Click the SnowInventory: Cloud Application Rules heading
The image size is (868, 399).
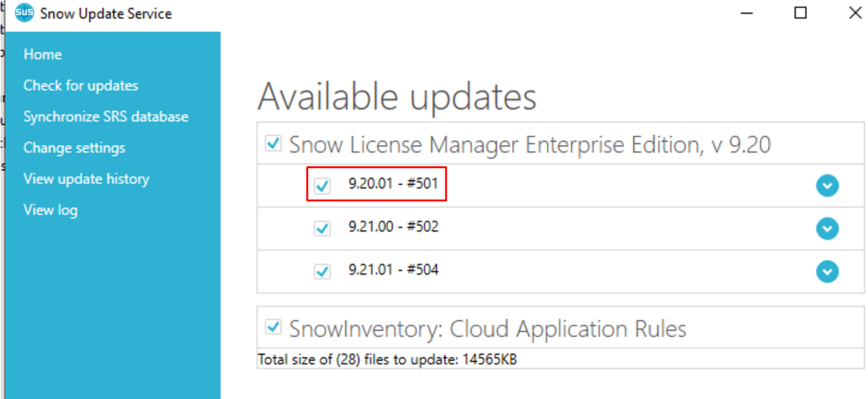click(487, 329)
